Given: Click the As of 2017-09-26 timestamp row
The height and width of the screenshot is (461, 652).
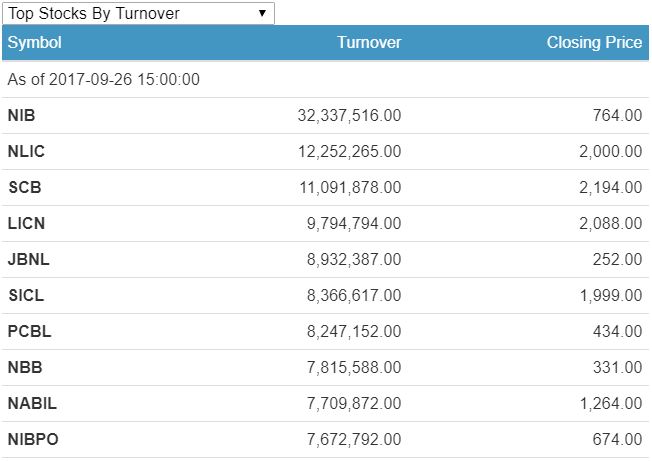Looking at the screenshot, I should click(104, 80).
